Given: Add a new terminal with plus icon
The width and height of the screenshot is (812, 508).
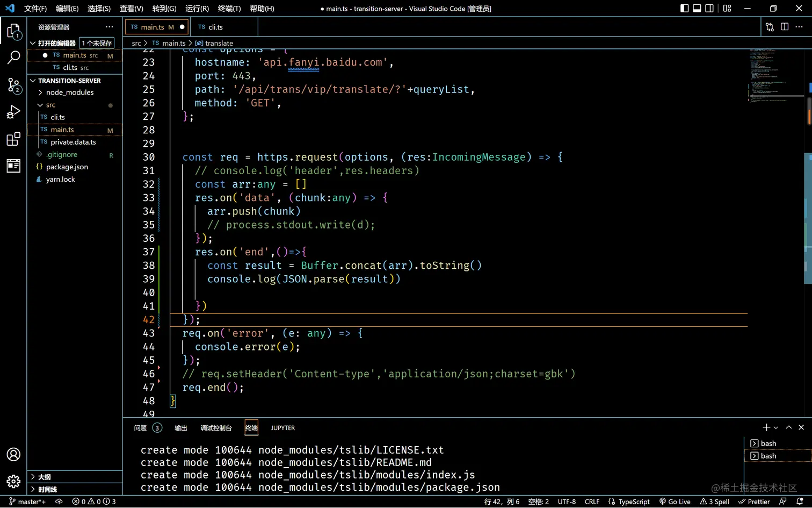Looking at the screenshot, I should 766,427.
